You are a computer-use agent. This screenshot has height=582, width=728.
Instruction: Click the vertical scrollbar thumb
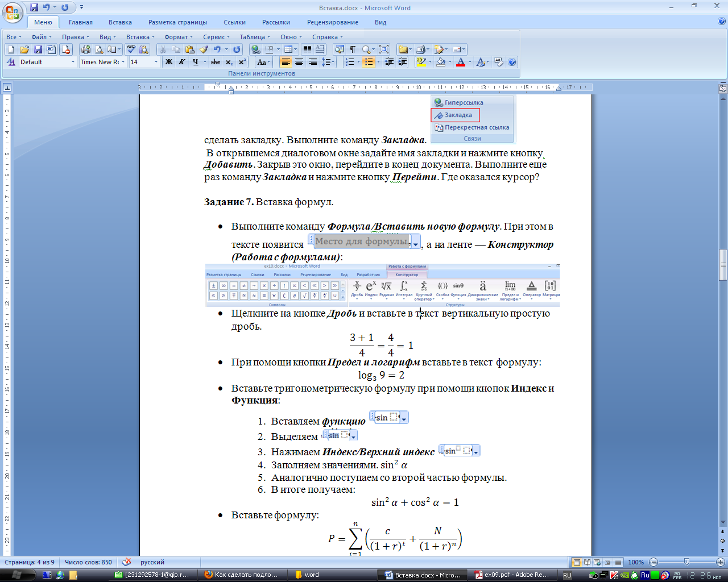click(x=723, y=265)
